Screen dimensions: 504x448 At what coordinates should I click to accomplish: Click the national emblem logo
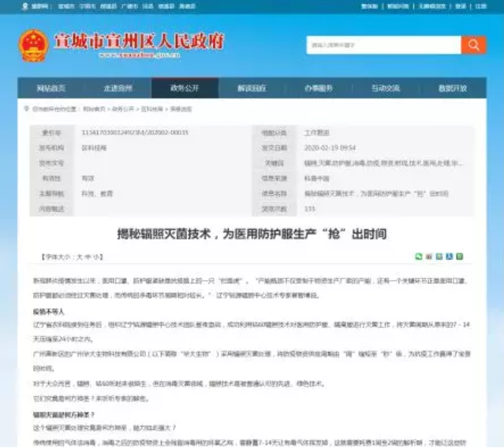pyautogui.click(x=34, y=46)
